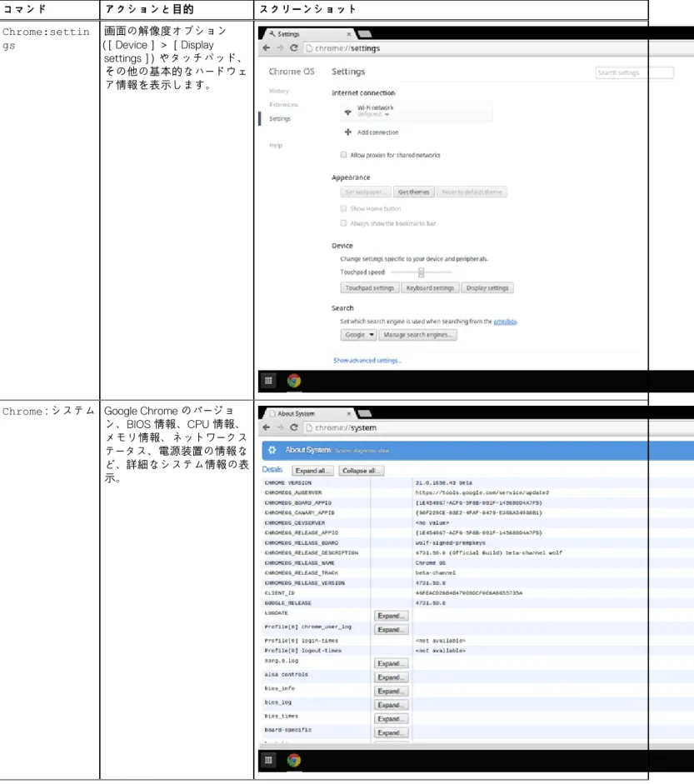Expand the Profile[0] chrome_user_log row

(391, 630)
